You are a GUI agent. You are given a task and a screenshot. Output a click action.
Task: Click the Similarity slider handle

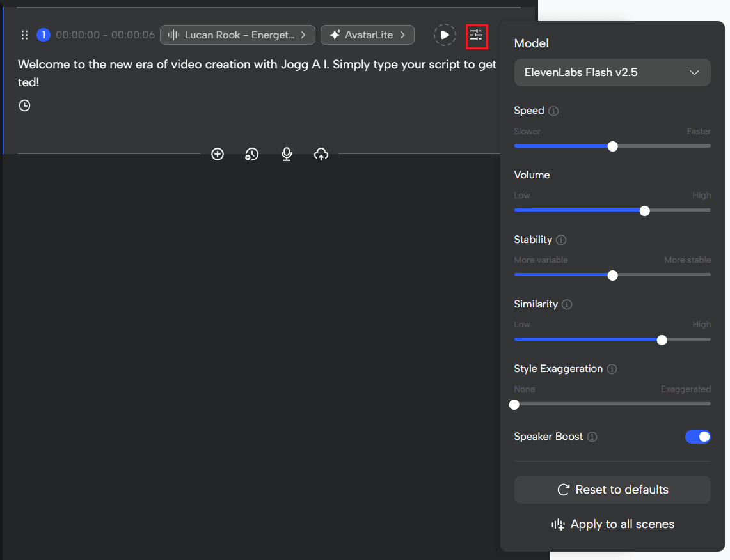coord(662,340)
